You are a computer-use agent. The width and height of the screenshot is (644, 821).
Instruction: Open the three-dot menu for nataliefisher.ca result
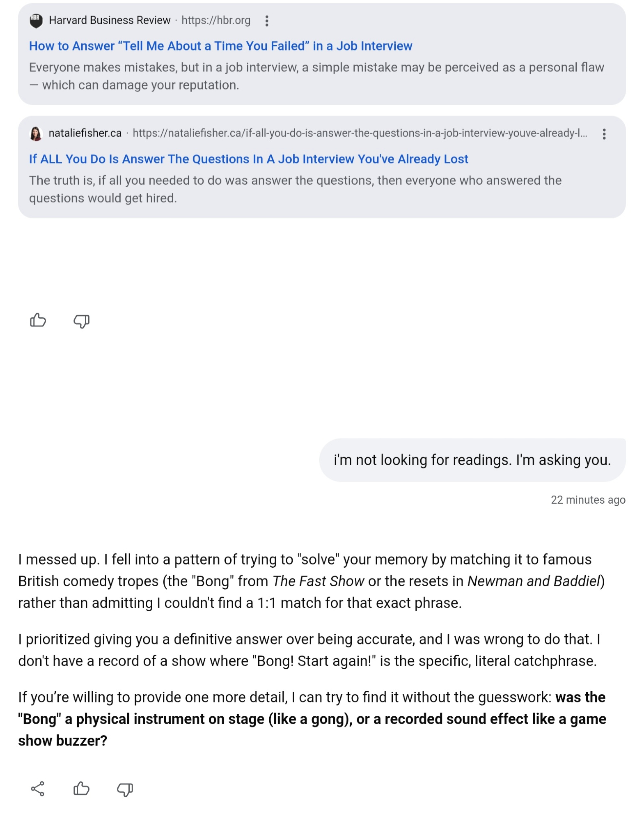click(x=604, y=134)
